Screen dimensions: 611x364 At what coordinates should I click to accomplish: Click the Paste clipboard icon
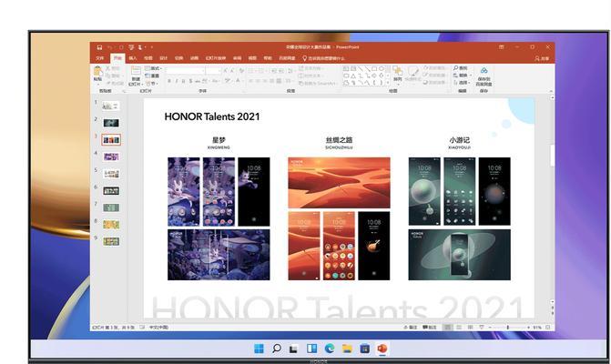[97, 71]
